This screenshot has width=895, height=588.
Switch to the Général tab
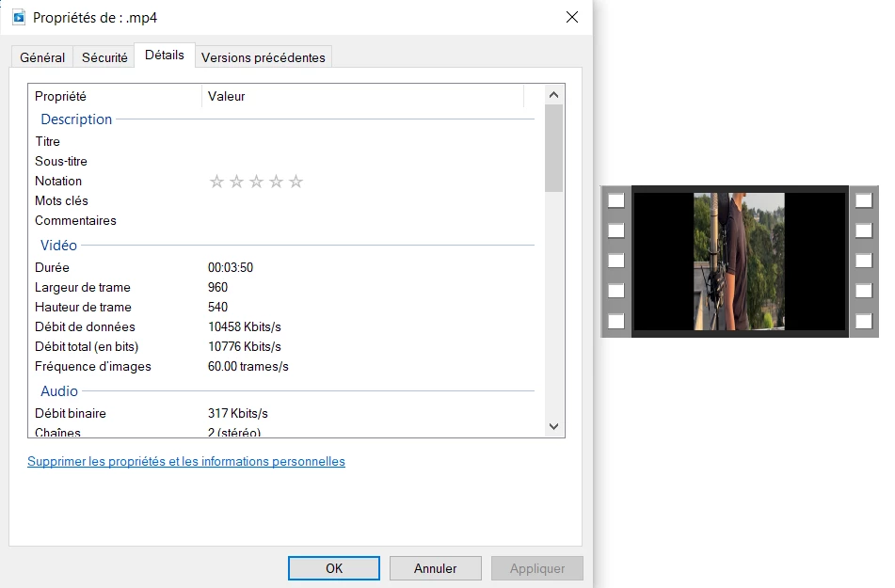click(x=42, y=57)
